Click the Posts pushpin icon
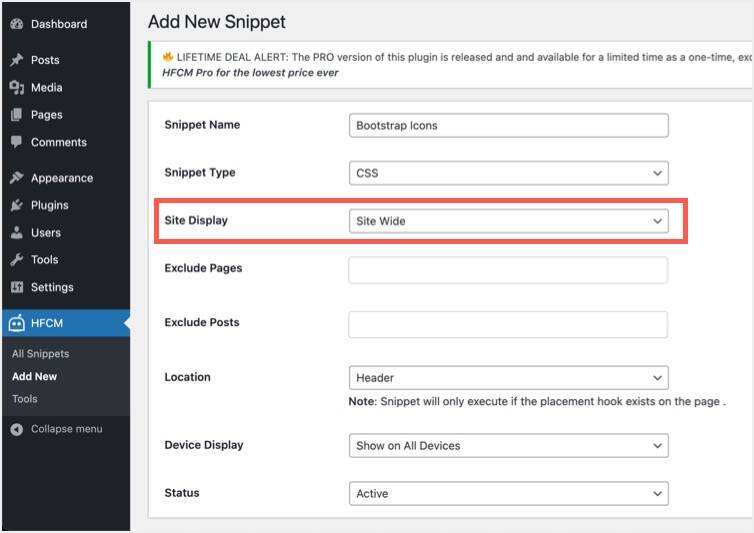754x533 pixels. 17,60
